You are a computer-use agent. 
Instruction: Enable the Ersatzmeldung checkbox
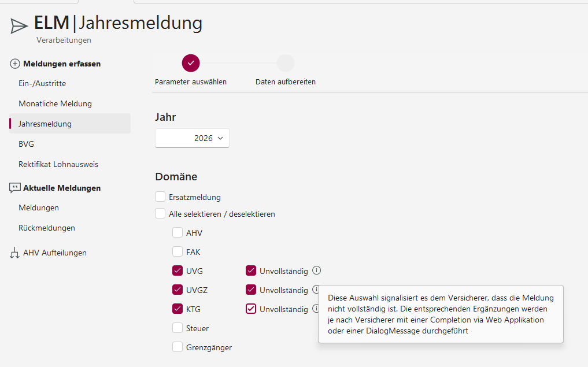(x=160, y=197)
